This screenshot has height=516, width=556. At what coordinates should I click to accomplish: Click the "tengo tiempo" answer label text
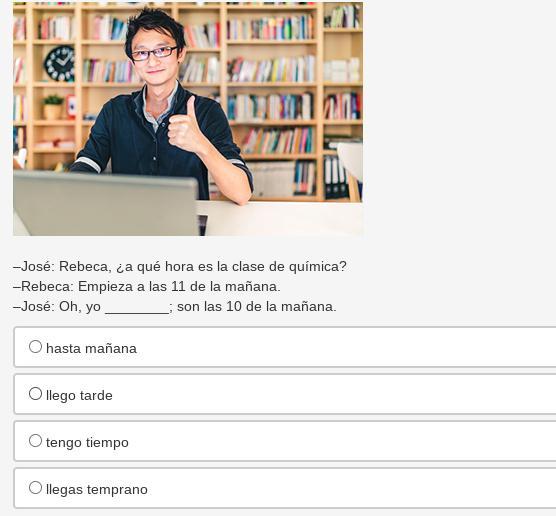coord(87,443)
